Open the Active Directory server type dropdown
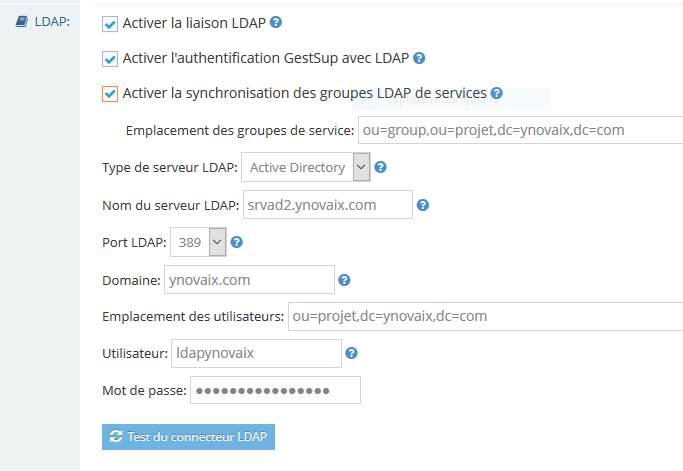683x471 pixels. coord(306,167)
